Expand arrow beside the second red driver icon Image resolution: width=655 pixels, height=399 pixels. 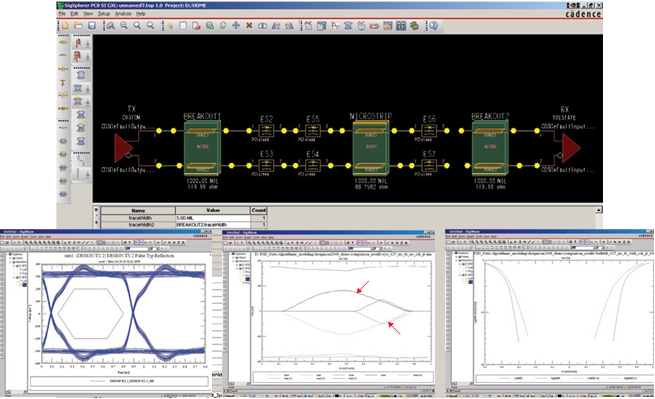click(88, 57)
